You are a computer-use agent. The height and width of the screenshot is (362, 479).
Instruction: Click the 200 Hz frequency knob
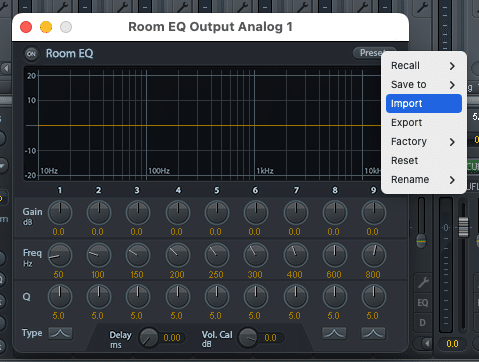click(178, 255)
